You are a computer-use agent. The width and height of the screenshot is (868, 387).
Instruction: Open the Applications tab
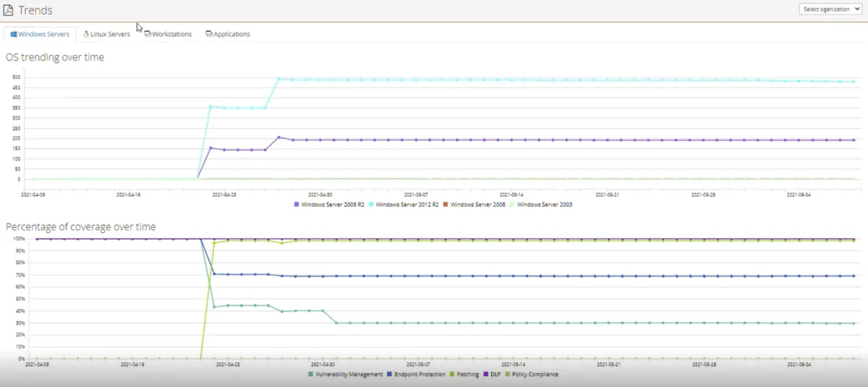click(x=228, y=34)
